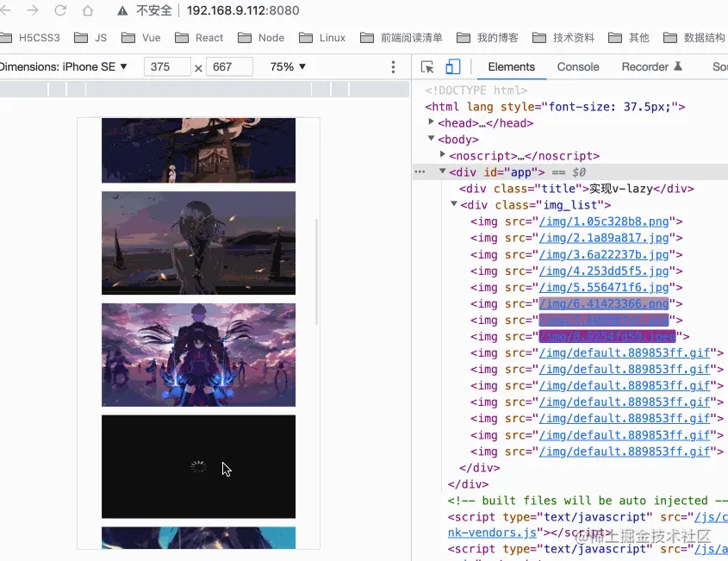Open the 技术资料 bookmark folder
The image size is (728, 561).
click(x=563, y=38)
